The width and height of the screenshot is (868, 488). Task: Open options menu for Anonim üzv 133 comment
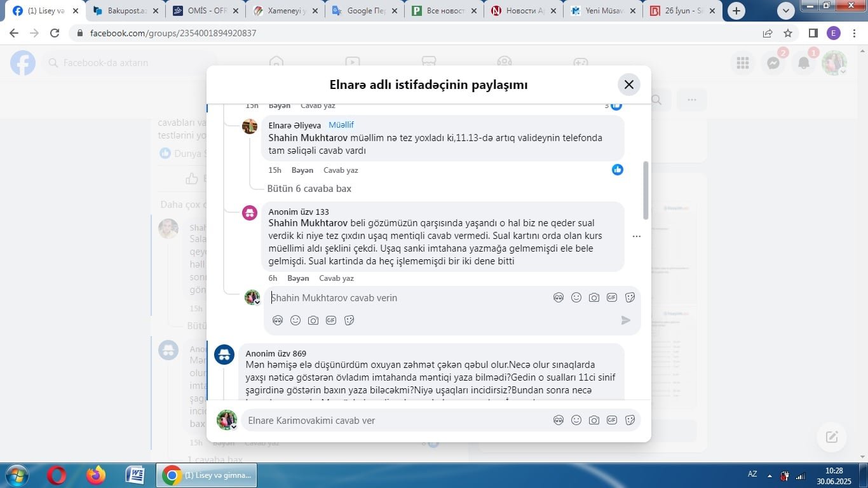tap(637, 236)
